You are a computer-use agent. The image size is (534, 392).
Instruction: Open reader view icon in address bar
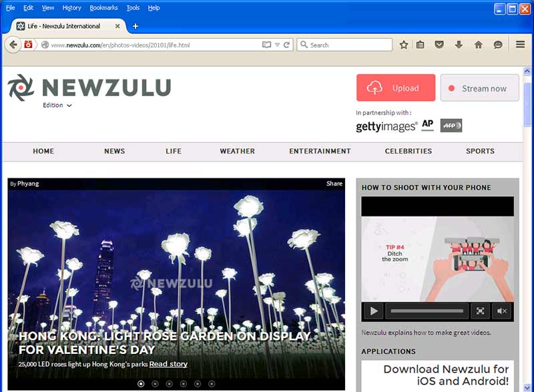(x=266, y=45)
